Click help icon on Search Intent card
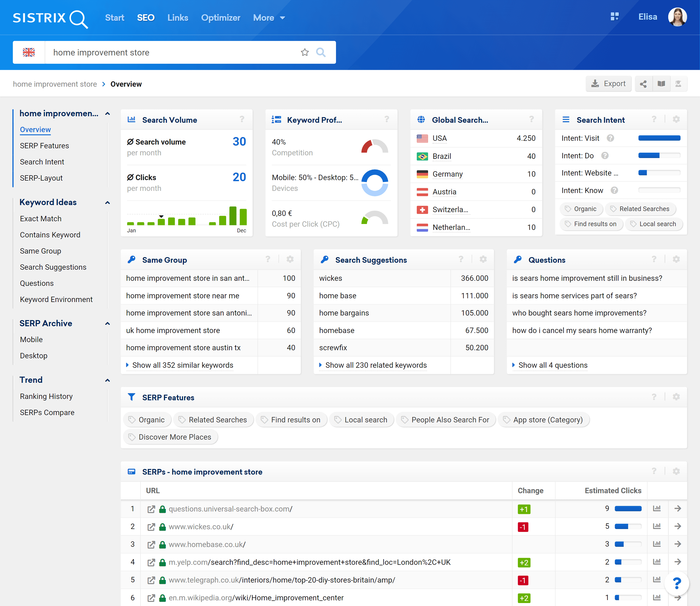The height and width of the screenshot is (606, 700). click(x=654, y=119)
